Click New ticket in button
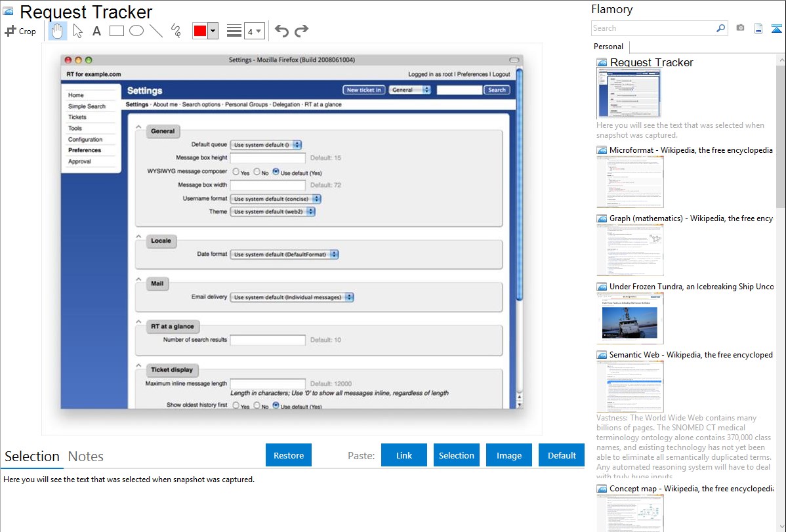The image size is (786, 532). (364, 90)
